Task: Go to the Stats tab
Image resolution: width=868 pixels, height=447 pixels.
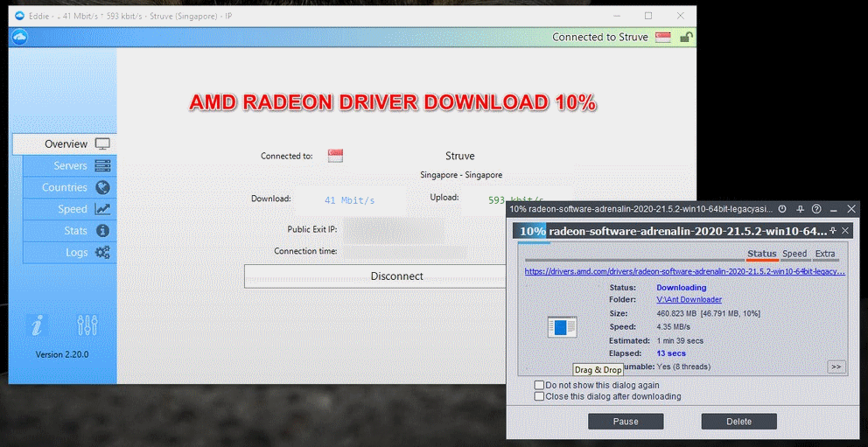Action: [x=70, y=230]
